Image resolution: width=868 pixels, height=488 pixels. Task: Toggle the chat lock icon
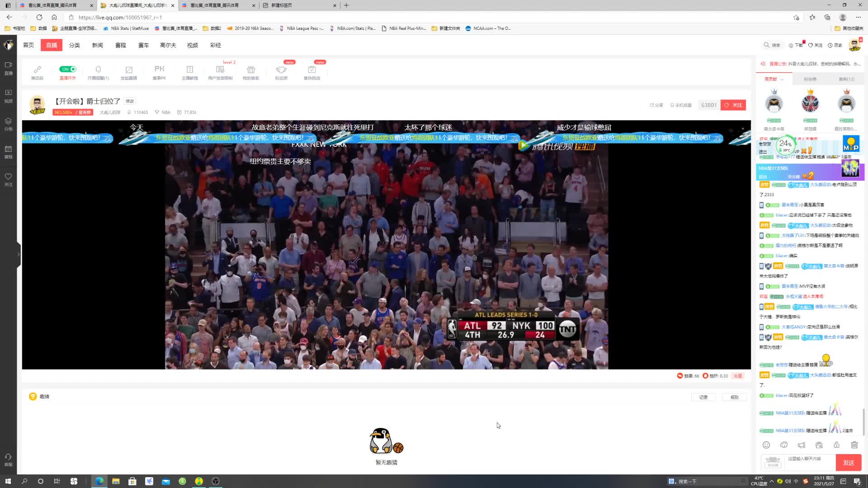(836, 445)
